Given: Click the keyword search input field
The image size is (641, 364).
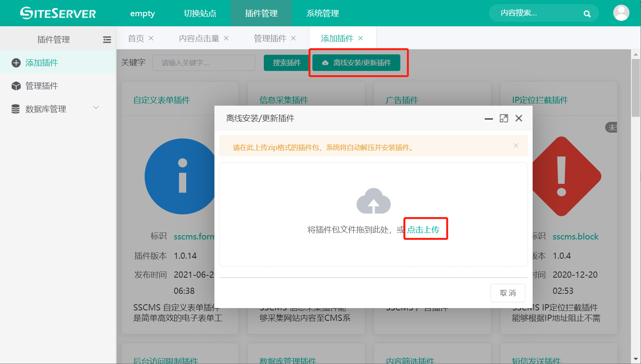Looking at the screenshot, I should pos(204,62).
